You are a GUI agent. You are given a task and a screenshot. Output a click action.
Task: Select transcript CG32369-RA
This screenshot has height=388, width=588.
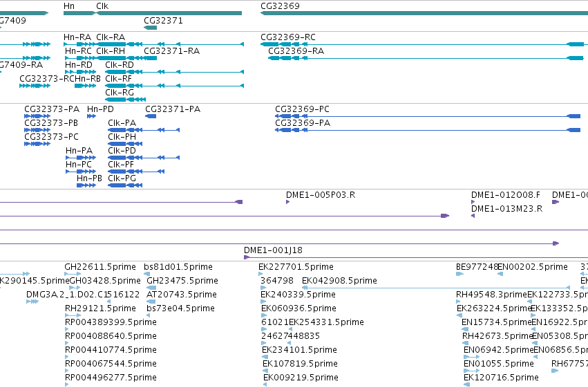click(296, 51)
